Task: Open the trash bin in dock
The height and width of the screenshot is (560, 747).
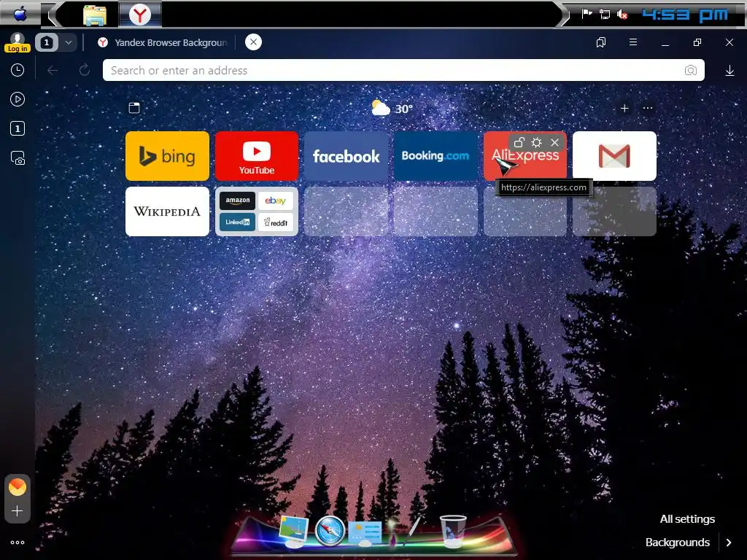Action: 452,531
